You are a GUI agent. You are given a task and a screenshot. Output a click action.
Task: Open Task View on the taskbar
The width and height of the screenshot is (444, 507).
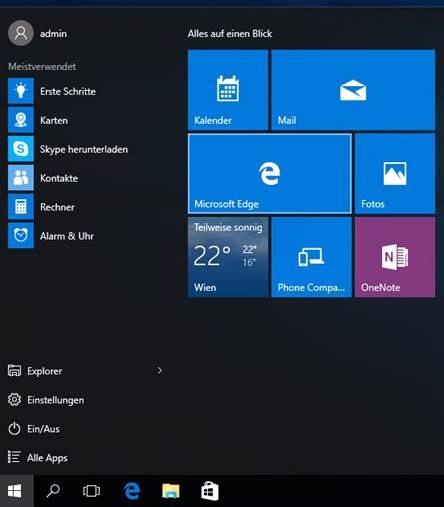tap(91, 491)
